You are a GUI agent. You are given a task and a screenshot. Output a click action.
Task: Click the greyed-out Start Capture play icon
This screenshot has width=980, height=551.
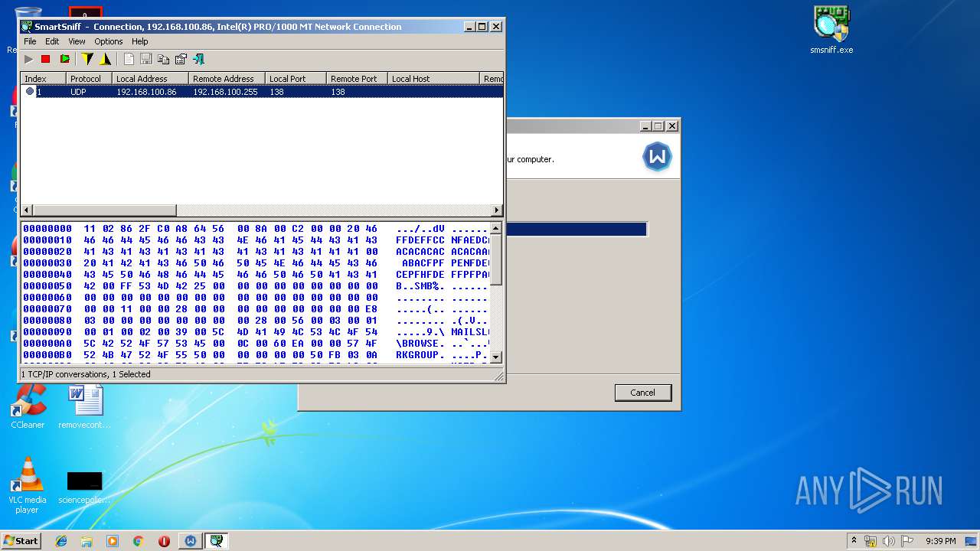click(28, 59)
